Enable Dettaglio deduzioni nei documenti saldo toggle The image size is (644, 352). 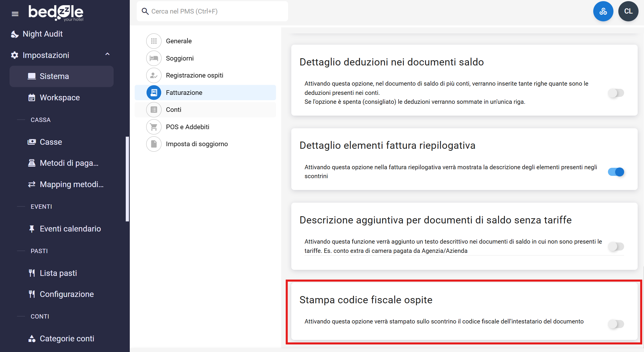click(616, 93)
